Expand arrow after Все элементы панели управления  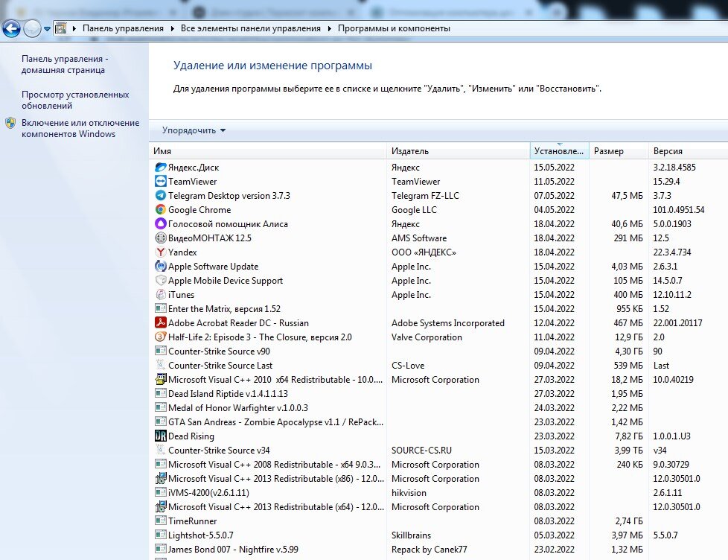329,28
